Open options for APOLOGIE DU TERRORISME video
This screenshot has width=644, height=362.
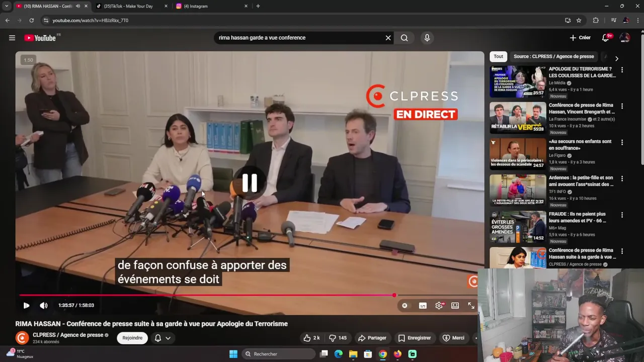point(622,70)
